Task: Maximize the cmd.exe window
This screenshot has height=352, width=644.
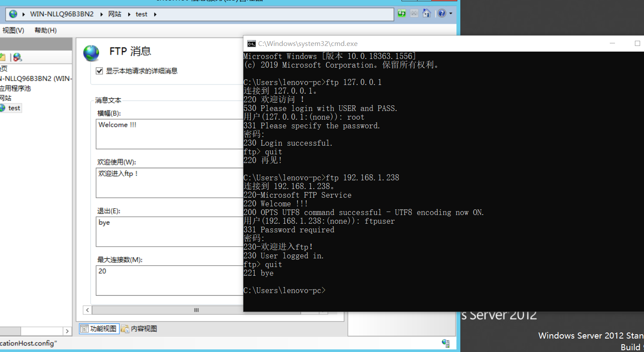Action: [x=637, y=43]
